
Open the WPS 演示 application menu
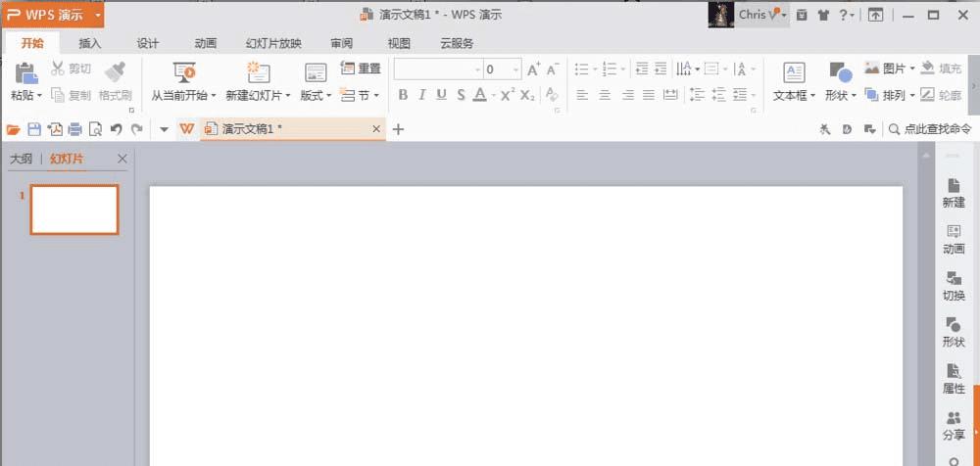(53, 15)
